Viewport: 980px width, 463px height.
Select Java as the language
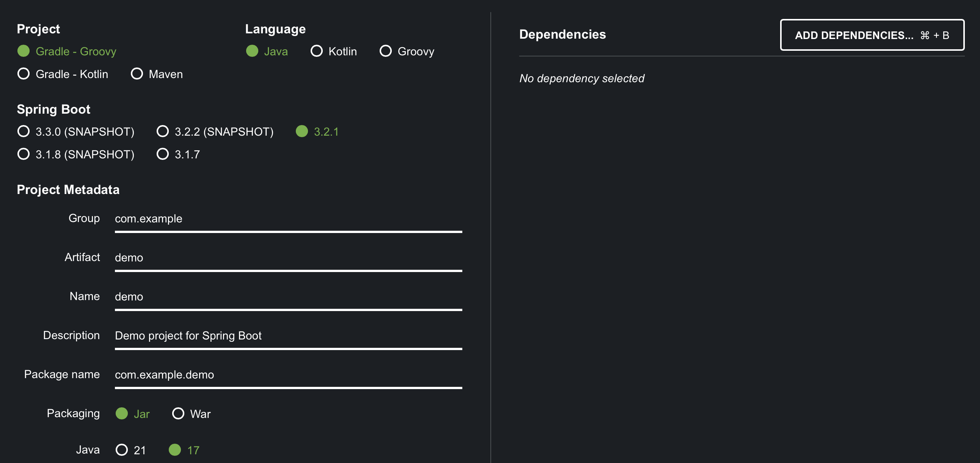point(267,51)
